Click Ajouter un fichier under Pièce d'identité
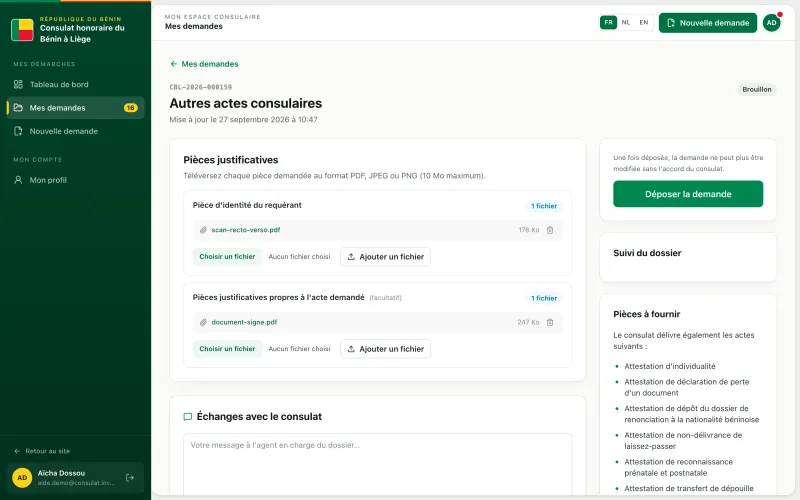 click(x=385, y=257)
